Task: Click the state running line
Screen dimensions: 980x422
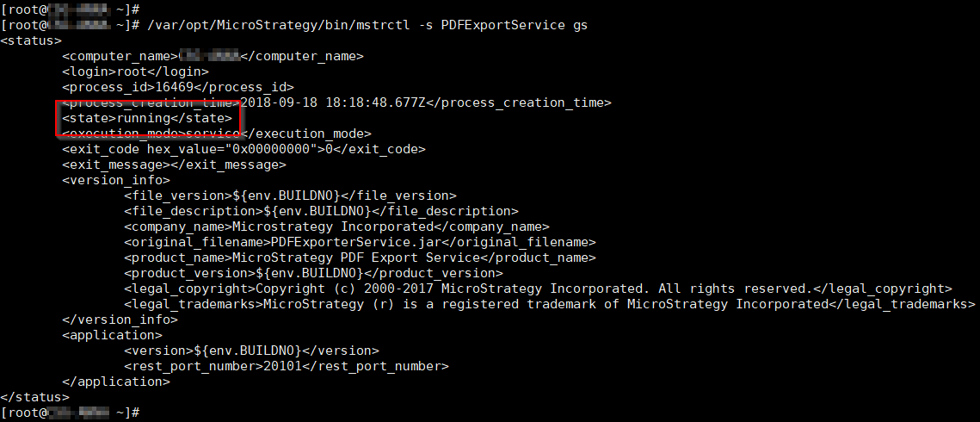Action: (x=147, y=118)
